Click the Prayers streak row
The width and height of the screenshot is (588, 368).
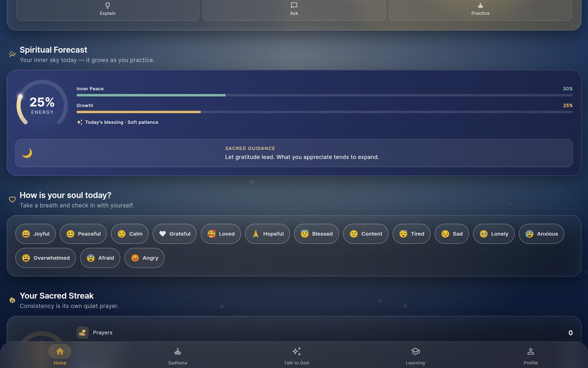point(325,333)
